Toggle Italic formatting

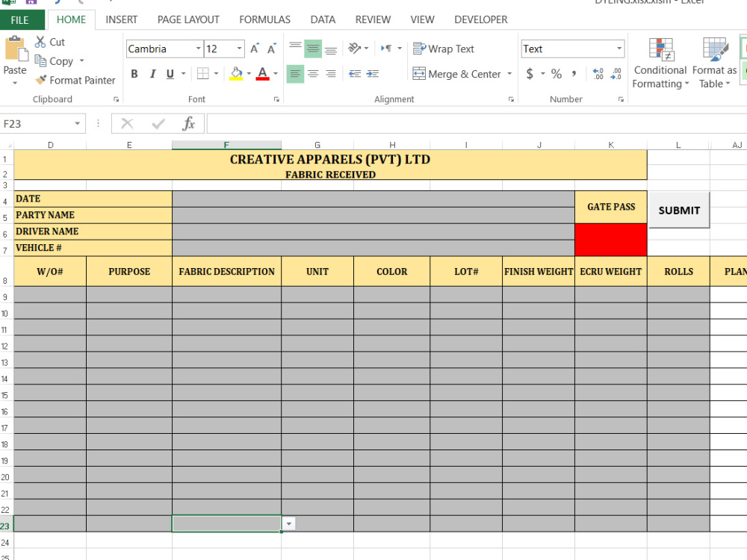[x=152, y=74]
